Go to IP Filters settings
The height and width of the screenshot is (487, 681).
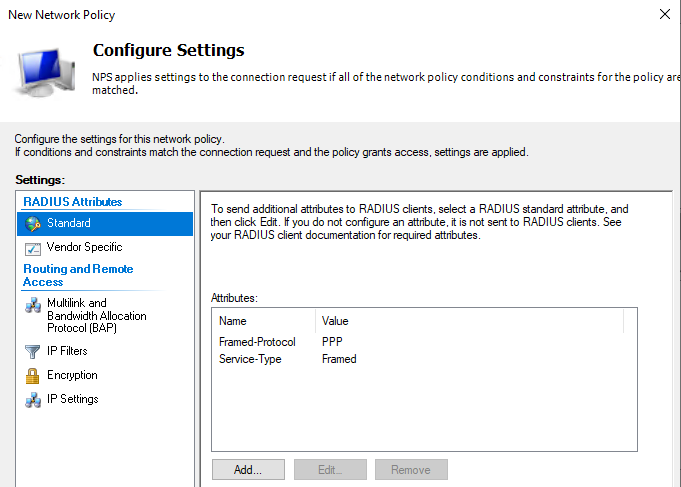[67, 351]
